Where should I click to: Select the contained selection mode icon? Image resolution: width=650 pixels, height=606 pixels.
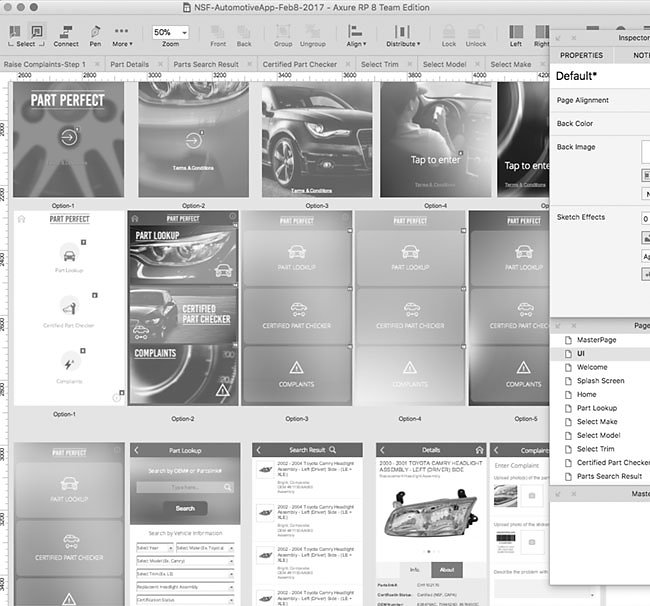coord(37,32)
